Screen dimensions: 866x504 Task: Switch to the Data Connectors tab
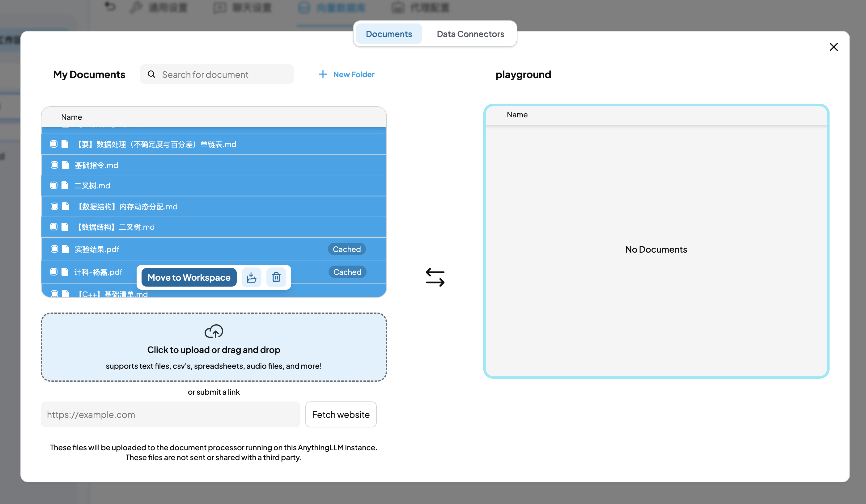[470, 34]
